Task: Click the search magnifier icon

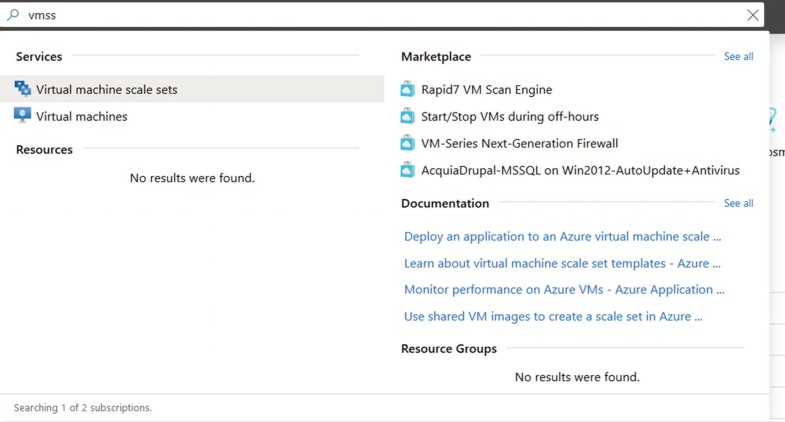Action: tap(14, 15)
